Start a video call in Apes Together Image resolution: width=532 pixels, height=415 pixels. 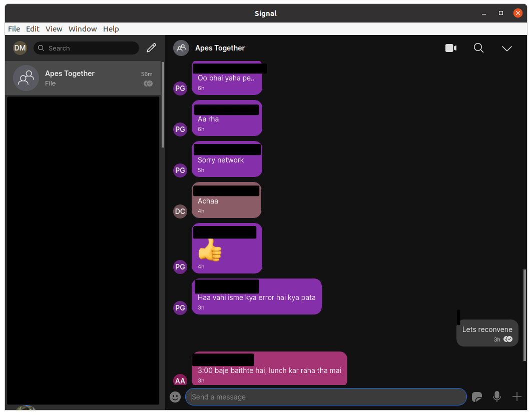click(450, 48)
